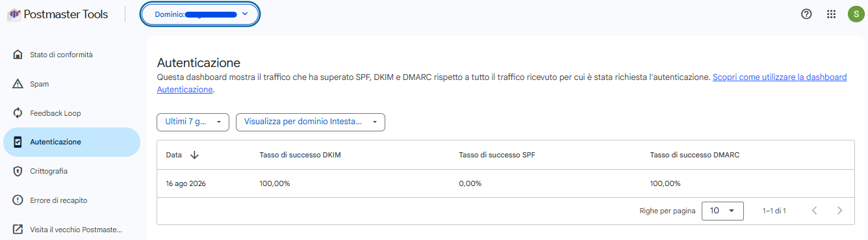Click the DMARC 100,00% value cell
The image size is (868, 240).
coord(665,183)
